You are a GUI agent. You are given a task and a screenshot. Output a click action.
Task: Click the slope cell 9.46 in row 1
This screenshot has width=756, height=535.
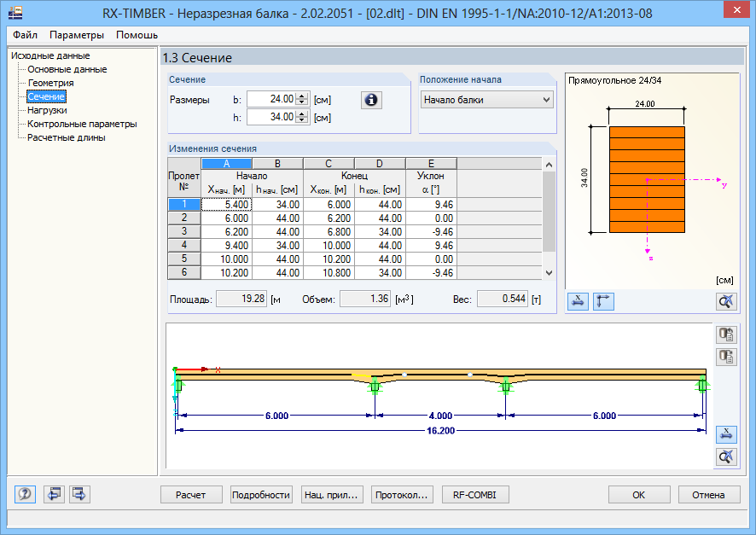point(431,205)
